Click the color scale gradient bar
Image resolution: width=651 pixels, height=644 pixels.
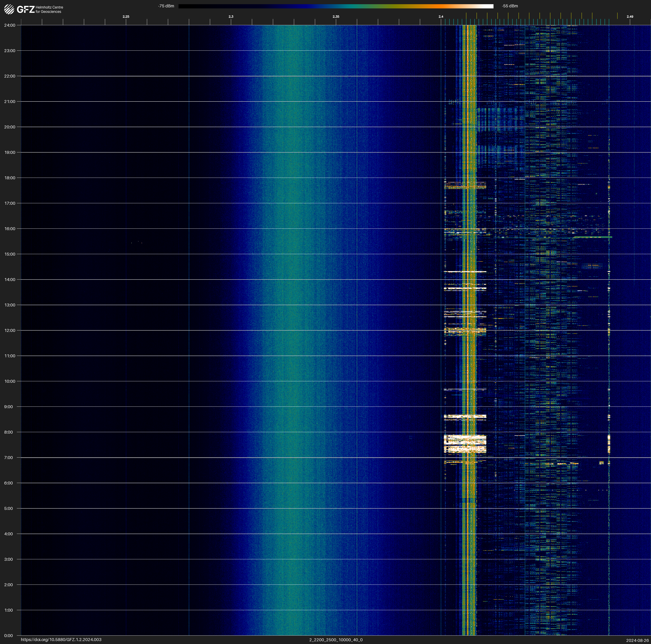point(336,6)
